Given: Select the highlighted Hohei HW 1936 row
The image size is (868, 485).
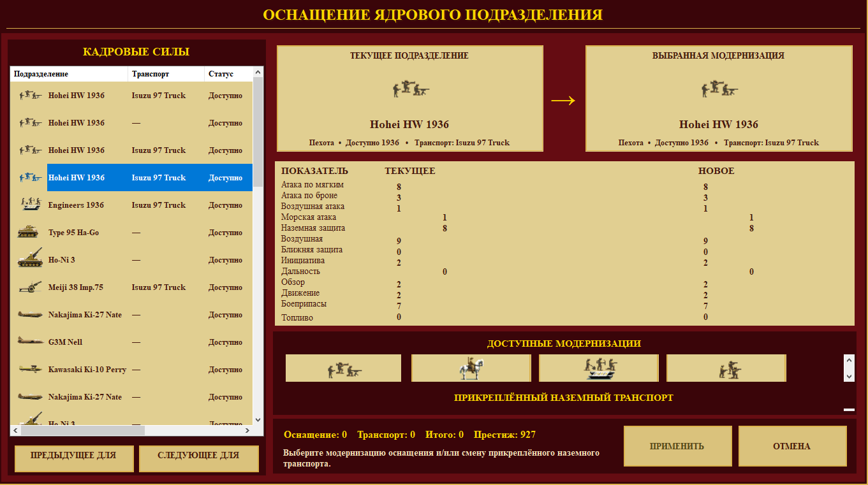Looking at the screenshot, I should 132,177.
